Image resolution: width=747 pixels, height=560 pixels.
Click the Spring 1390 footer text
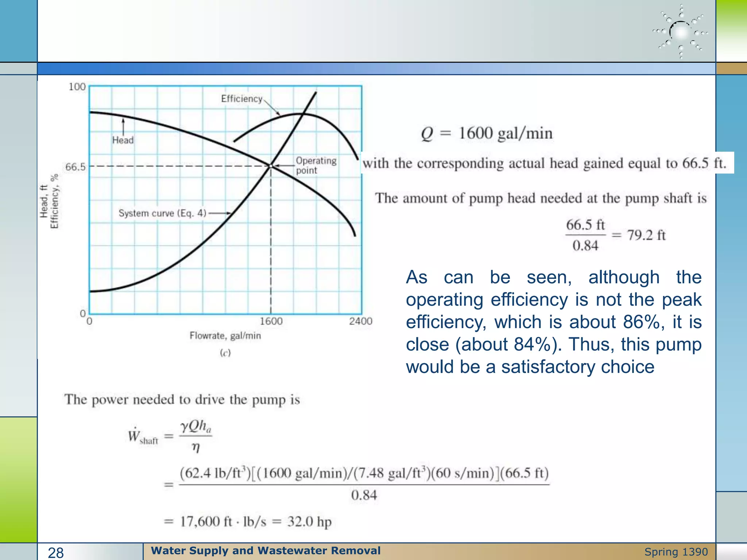pyautogui.click(x=676, y=552)
